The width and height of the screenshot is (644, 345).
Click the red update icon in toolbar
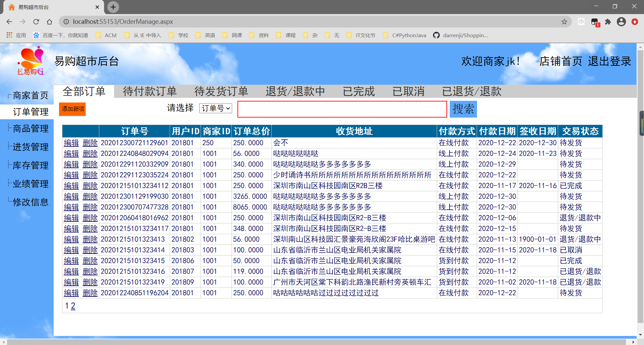coord(635,22)
